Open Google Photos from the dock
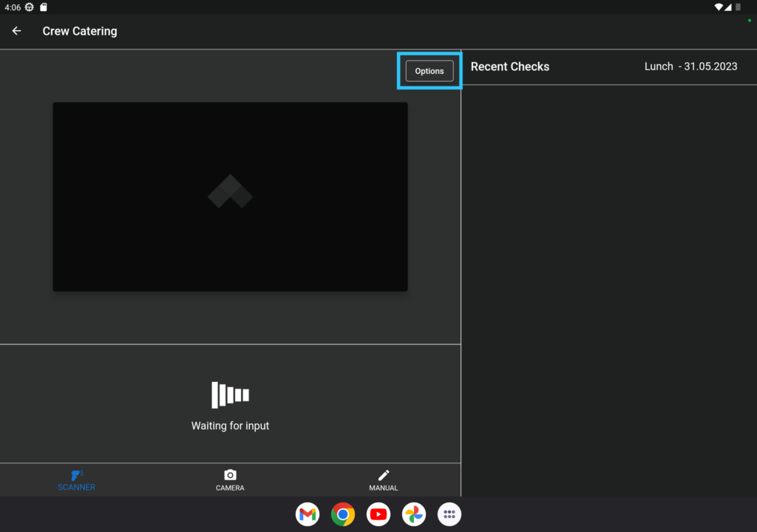Image resolution: width=757 pixels, height=532 pixels. coord(414,514)
